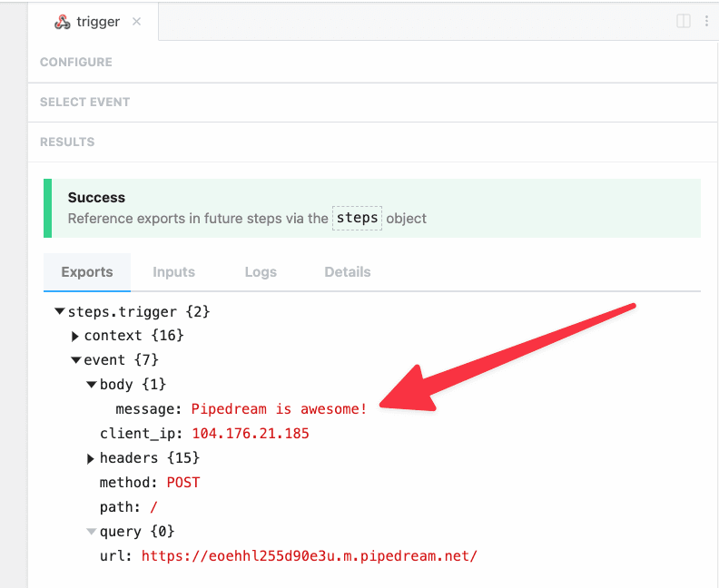
Task: Switch to the Details tab
Action: point(348,272)
